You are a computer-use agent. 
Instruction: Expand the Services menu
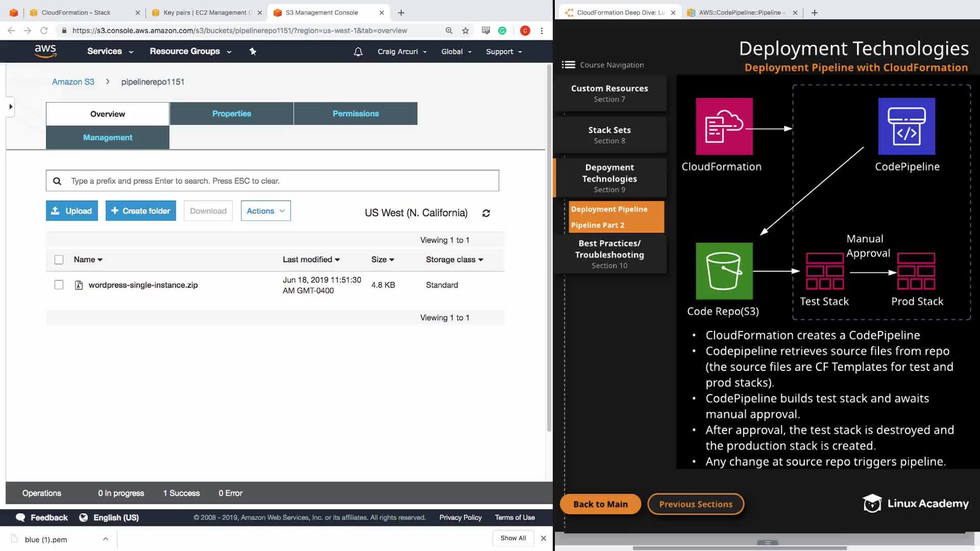[x=110, y=52]
